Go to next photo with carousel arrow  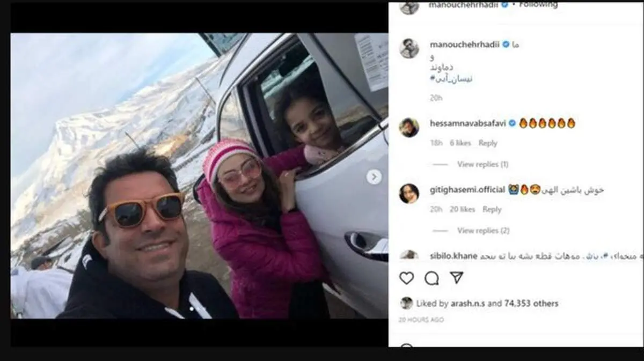click(x=374, y=176)
